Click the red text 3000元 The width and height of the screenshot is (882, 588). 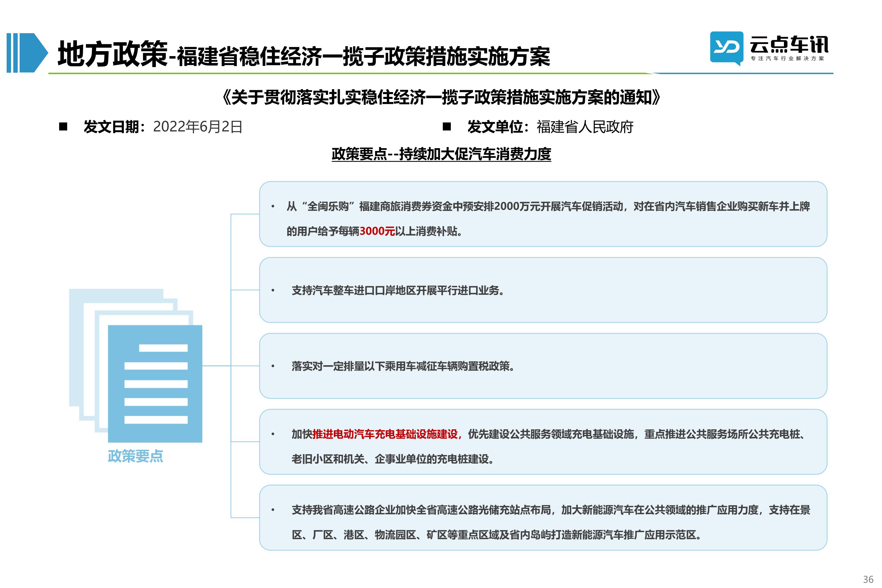pyautogui.click(x=377, y=231)
